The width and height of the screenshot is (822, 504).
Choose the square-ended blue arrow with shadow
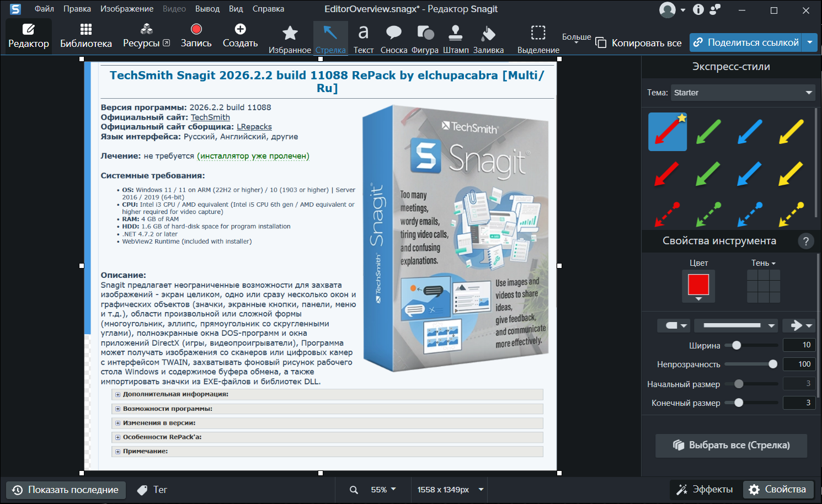[750, 174]
